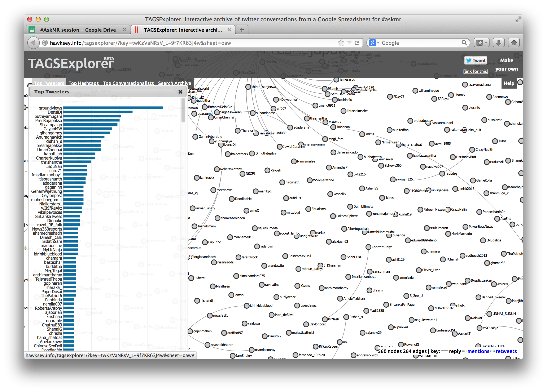547x392 pixels.
Task: Click the Help button
Action: tap(509, 83)
